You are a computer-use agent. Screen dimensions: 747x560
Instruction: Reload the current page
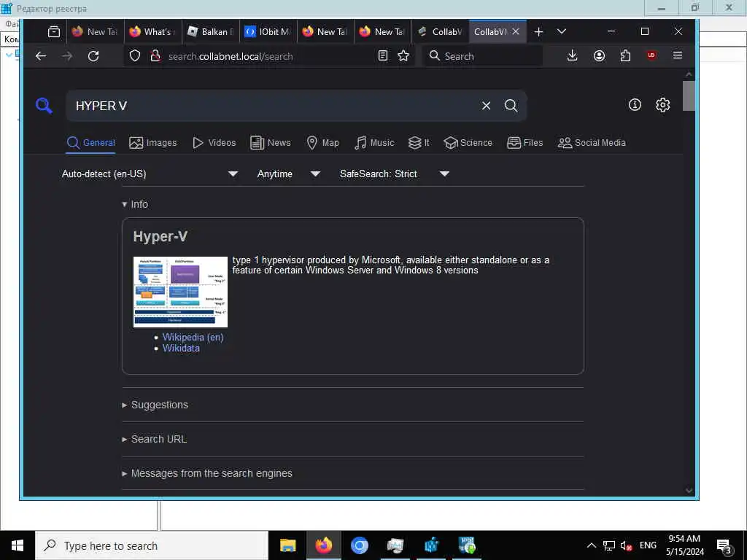pyautogui.click(x=93, y=56)
